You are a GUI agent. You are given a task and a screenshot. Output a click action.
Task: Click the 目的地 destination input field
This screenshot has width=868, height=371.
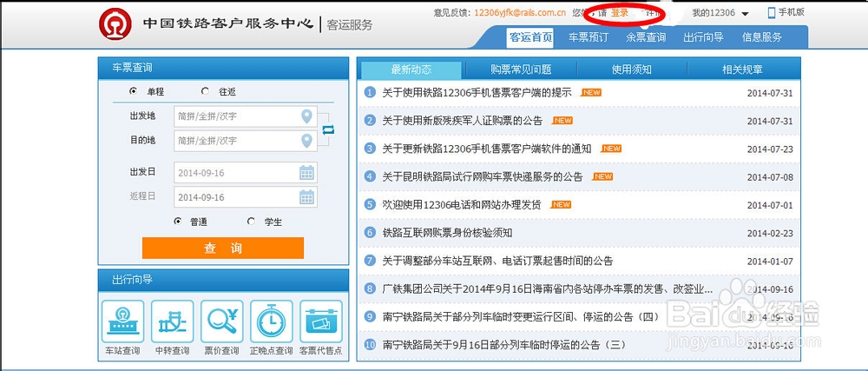click(x=246, y=141)
